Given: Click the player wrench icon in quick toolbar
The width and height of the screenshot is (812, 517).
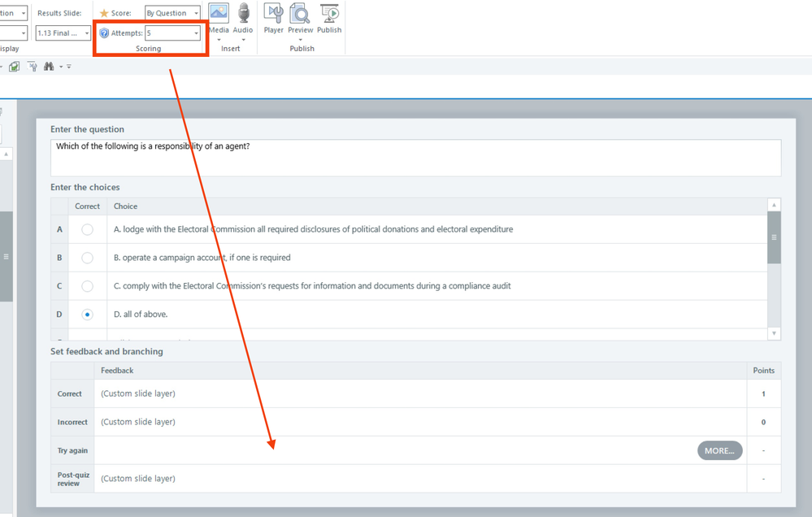Looking at the screenshot, I should [33, 67].
